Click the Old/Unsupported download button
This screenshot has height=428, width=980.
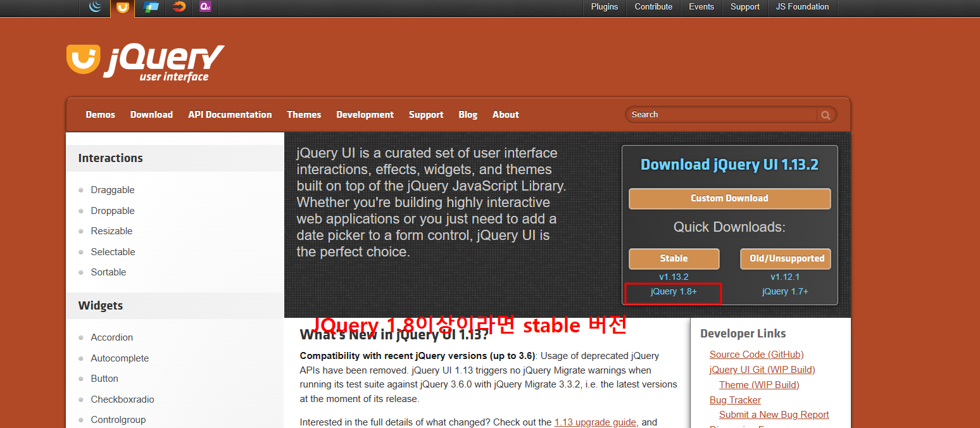(x=785, y=258)
